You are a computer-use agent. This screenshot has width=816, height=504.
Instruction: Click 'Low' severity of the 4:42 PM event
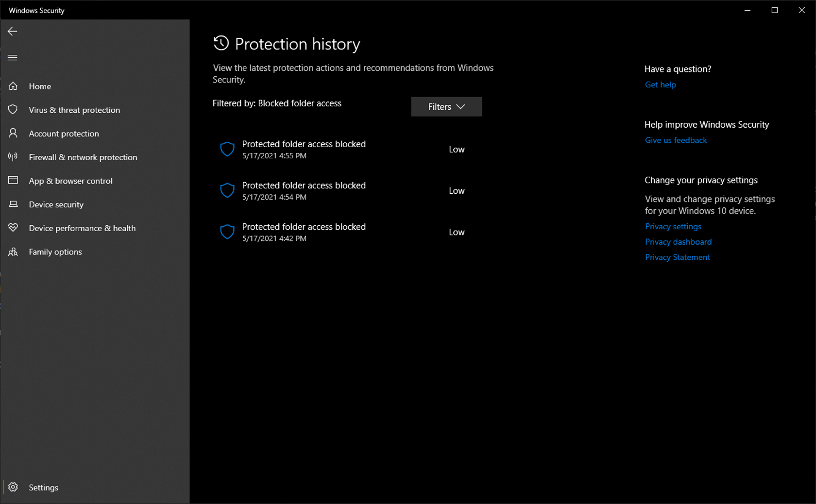[457, 232]
